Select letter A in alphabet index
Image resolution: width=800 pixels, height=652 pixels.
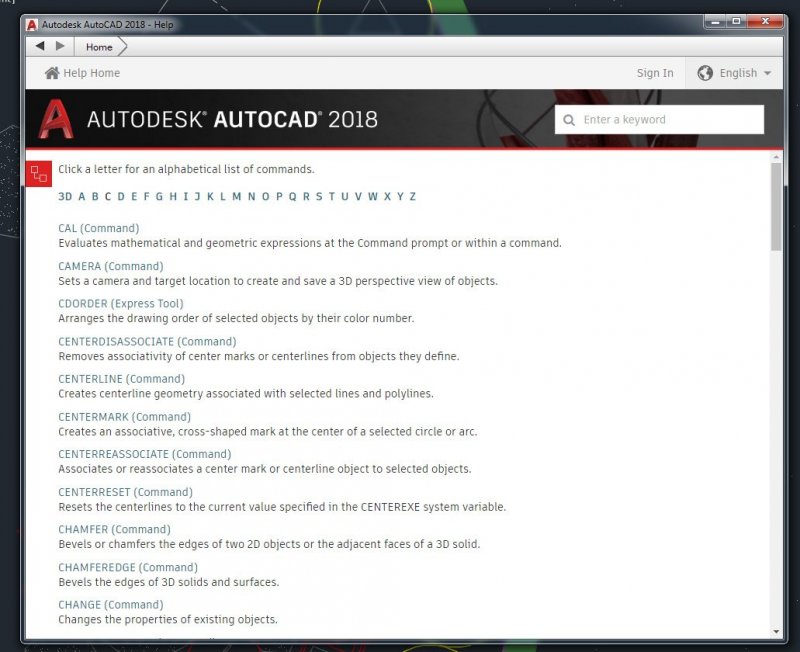click(x=82, y=196)
